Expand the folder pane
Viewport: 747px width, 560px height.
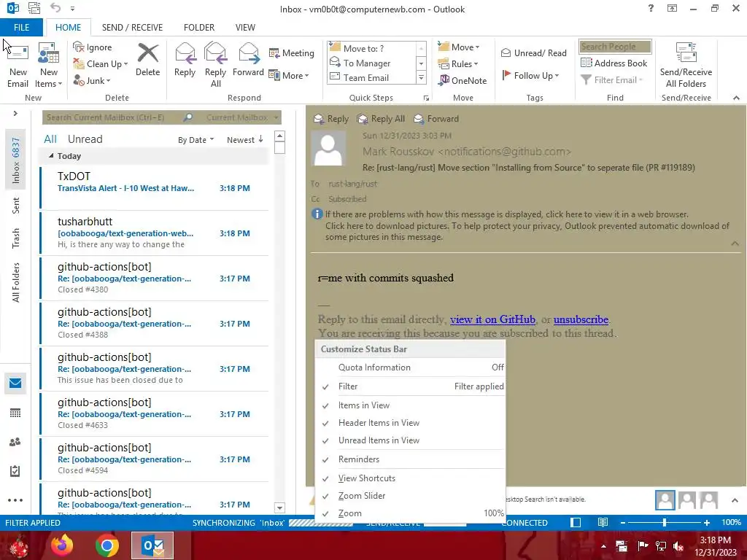15,113
